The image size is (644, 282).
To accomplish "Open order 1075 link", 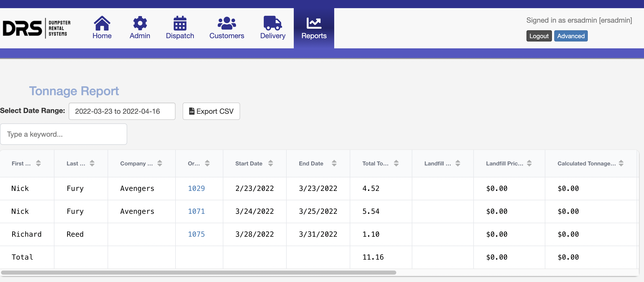I will (196, 234).
